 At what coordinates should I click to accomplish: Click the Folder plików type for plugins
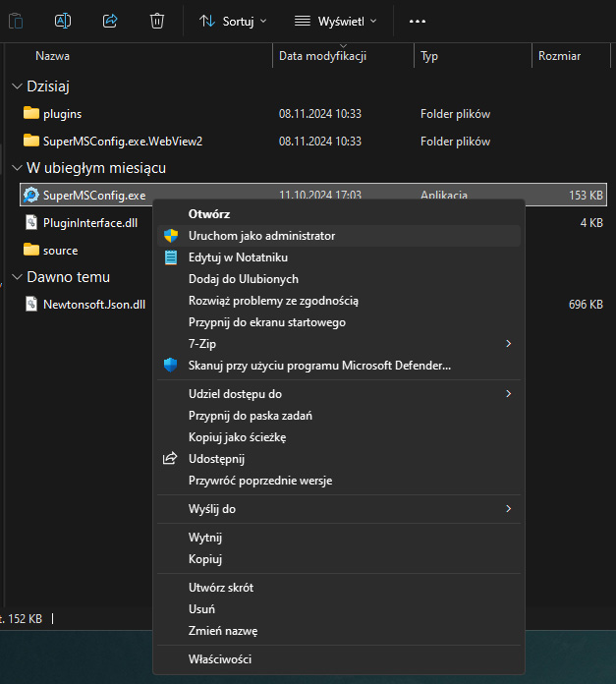tap(455, 114)
